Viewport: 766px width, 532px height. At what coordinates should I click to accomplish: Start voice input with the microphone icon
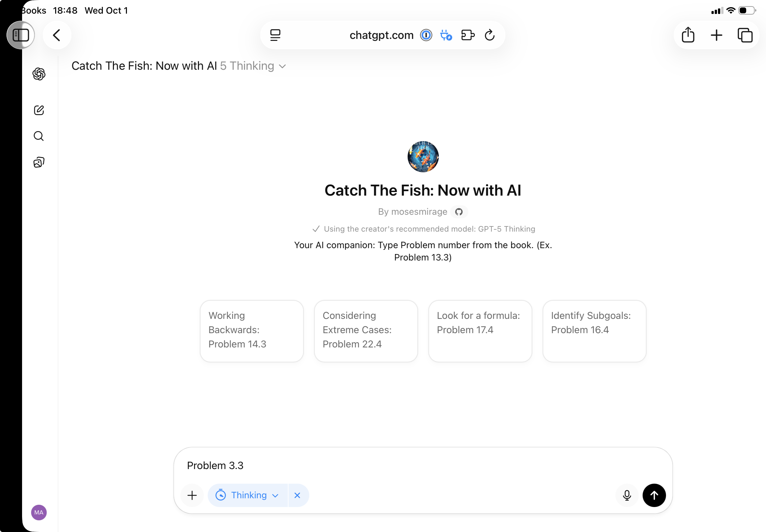pos(627,495)
